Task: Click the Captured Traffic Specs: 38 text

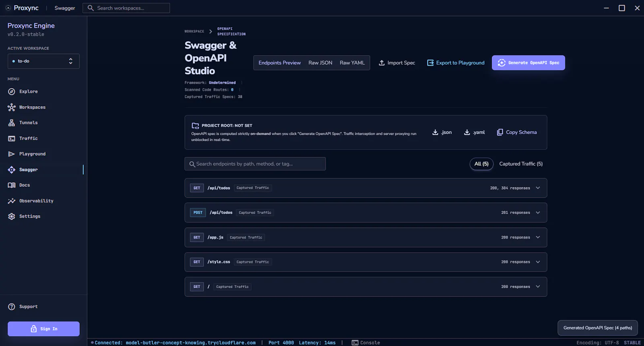Action: pyautogui.click(x=213, y=97)
